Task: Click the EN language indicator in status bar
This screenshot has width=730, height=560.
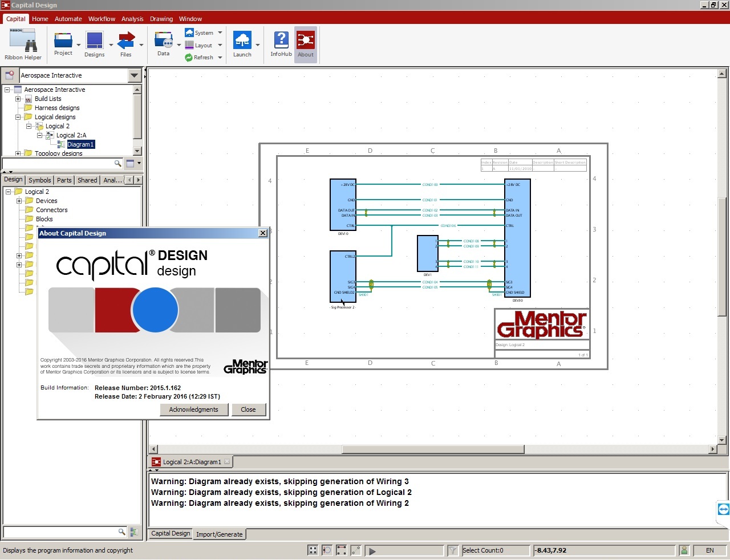Action: click(x=710, y=550)
